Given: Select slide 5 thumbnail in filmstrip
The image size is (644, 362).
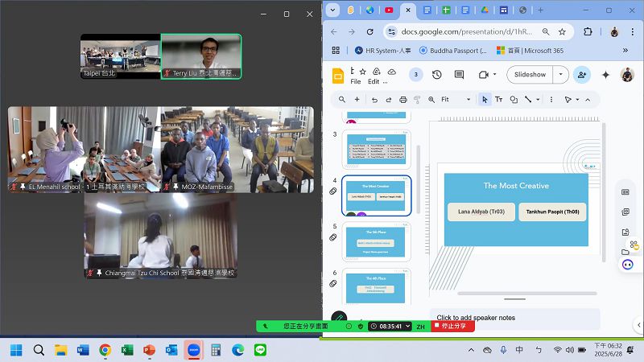Looking at the screenshot, I should (x=377, y=242).
